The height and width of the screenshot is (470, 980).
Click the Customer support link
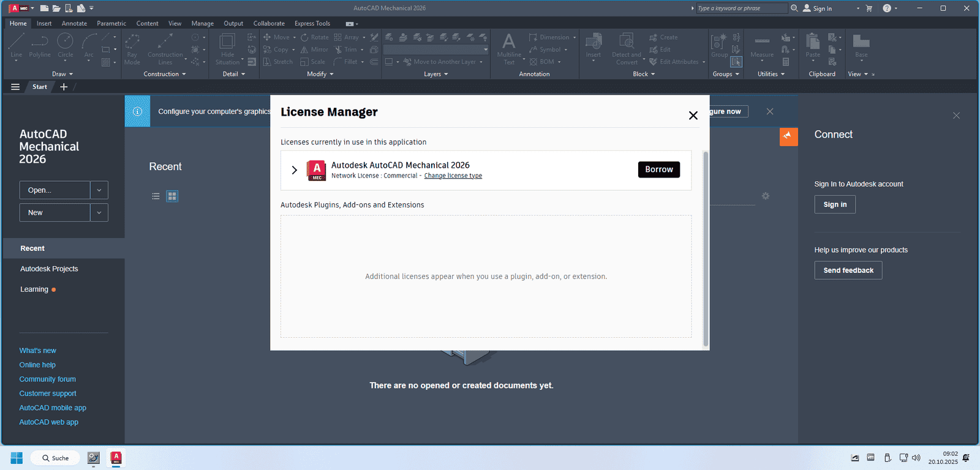tap(48, 394)
